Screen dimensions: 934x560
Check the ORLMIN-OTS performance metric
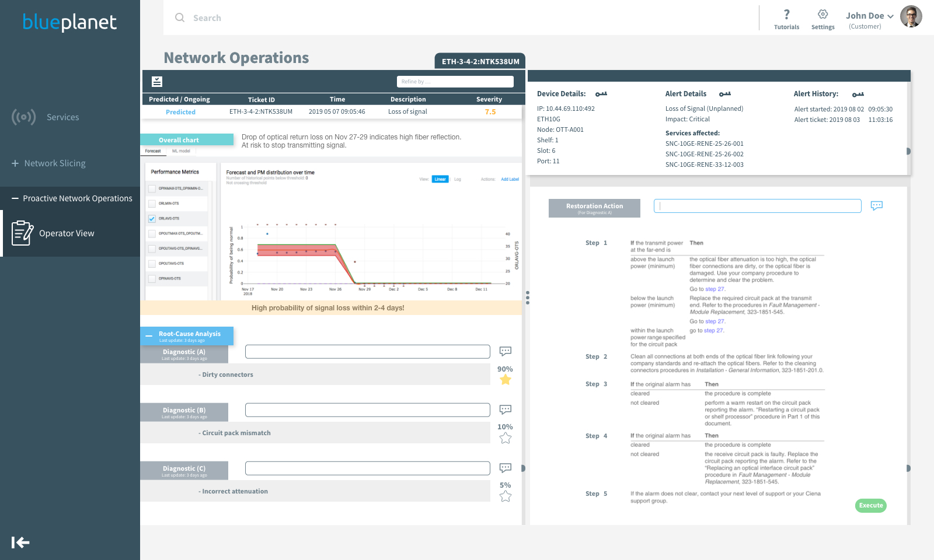point(152,204)
